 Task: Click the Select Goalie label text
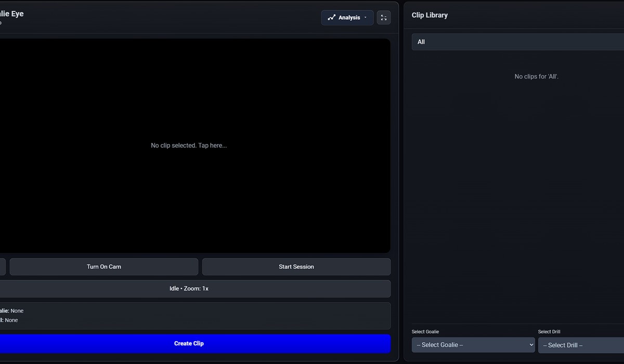(x=425, y=332)
